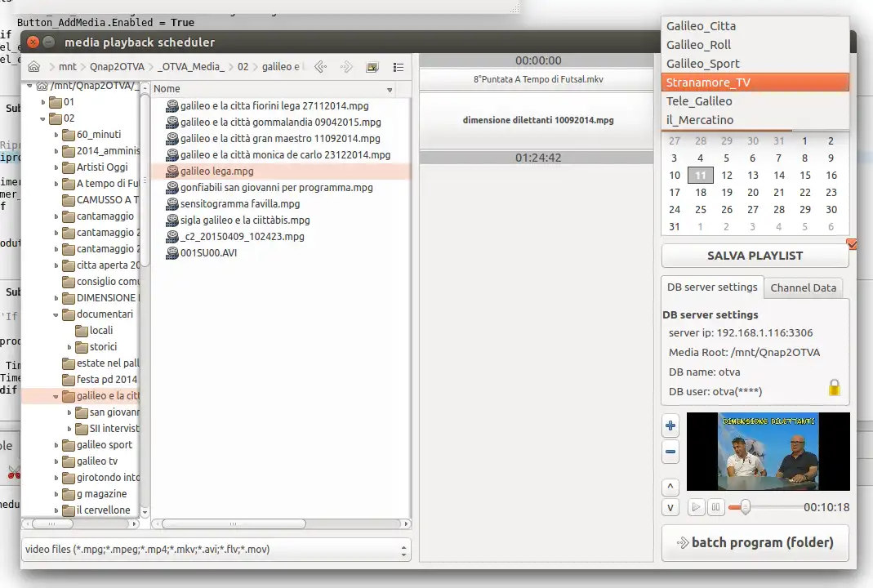
Task: Select day 11 in the calendar
Action: pos(701,176)
